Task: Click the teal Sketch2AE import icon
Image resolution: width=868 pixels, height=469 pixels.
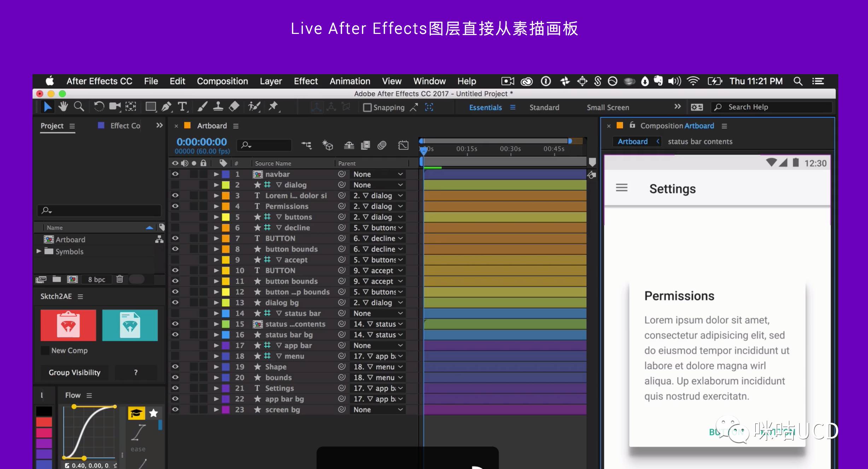Action: (x=130, y=325)
